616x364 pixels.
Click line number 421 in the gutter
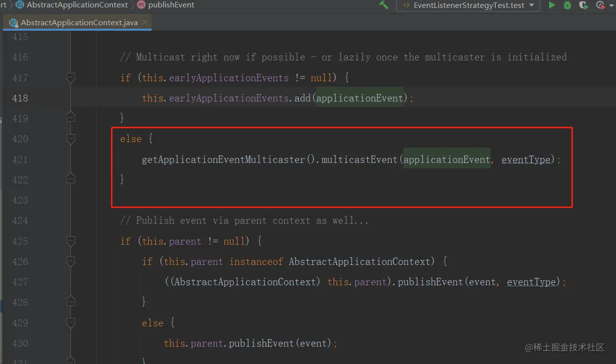[x=20, y=159]
